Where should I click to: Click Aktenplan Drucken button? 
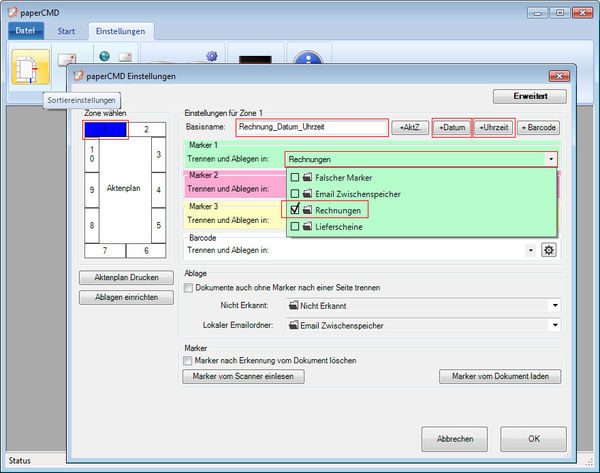(x=126, y=277)
